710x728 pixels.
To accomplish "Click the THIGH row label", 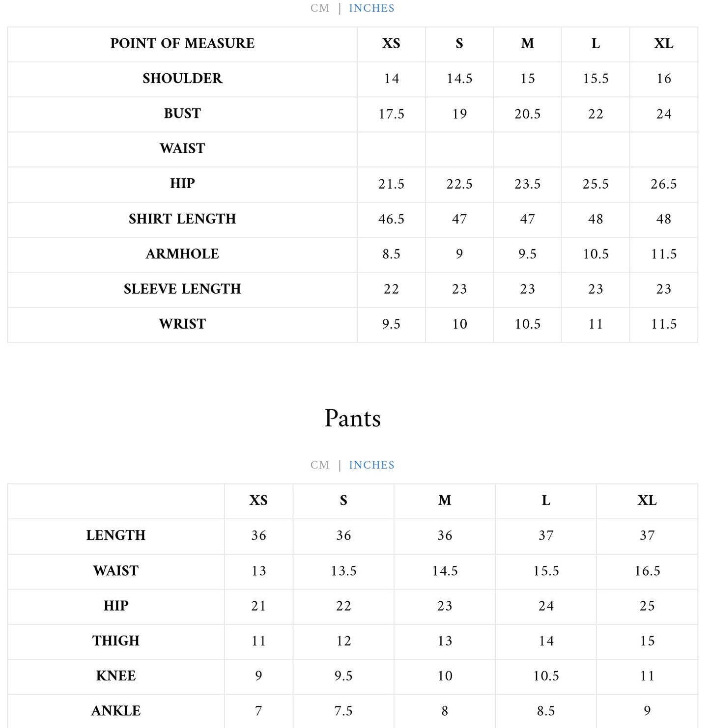I will coord(116,641).
